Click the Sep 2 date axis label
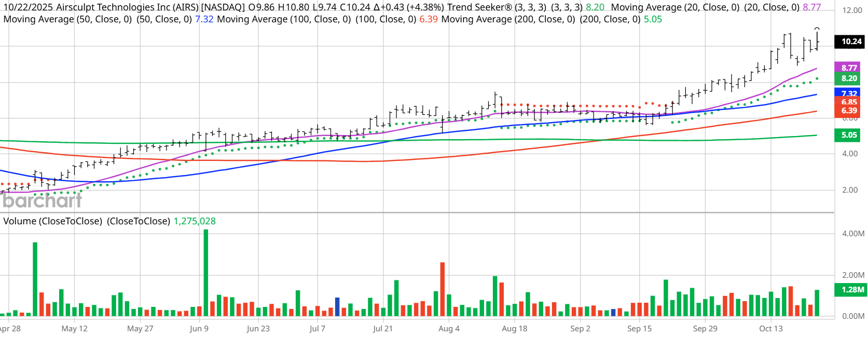Viewport: 868px width, 337px height. 580,328
